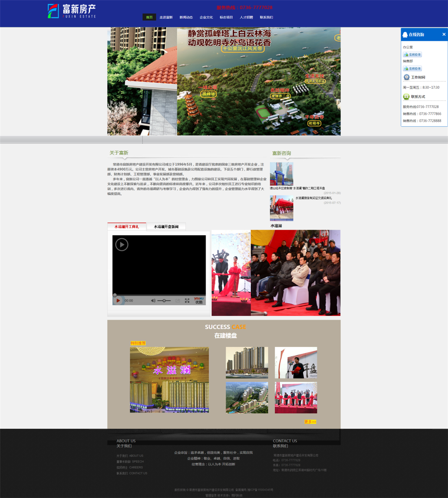Open the 新闻动态 navigation menu
The height and width of the screenshot is (498, 448).
tap(186, 17)
